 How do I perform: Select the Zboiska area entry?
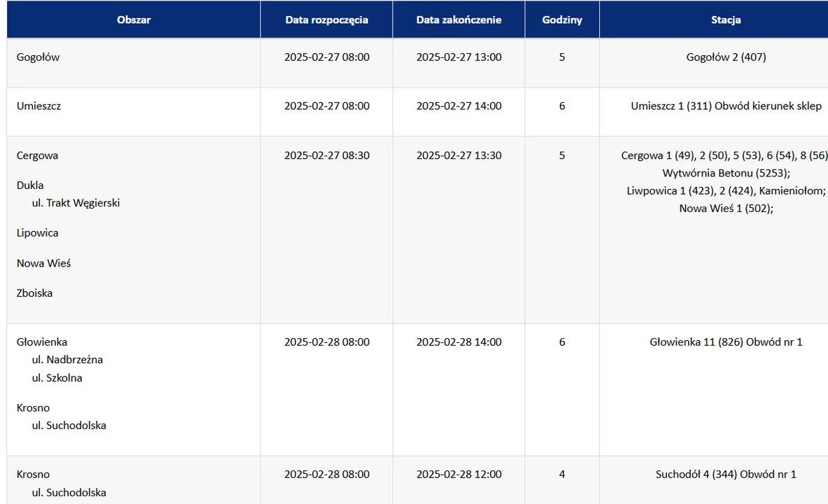(x=34, y=293)
